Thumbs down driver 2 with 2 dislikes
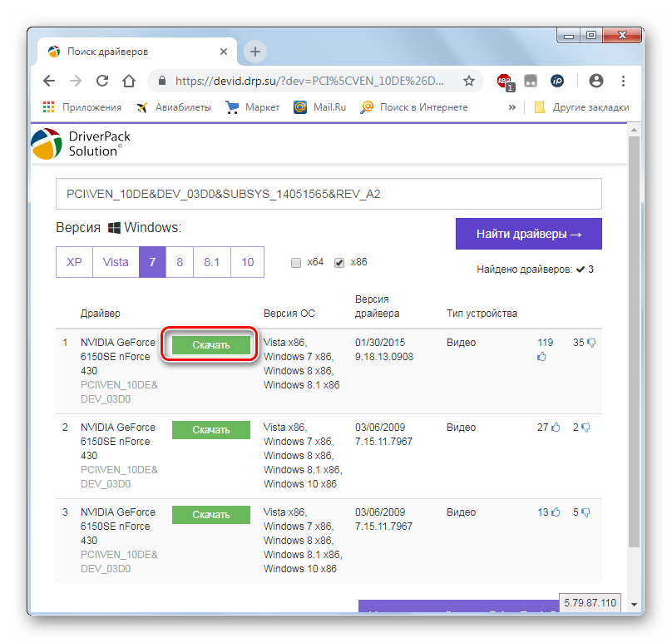The height and width of the screenshot is (643, 672). pyautogui.click(x=586, y=428)
